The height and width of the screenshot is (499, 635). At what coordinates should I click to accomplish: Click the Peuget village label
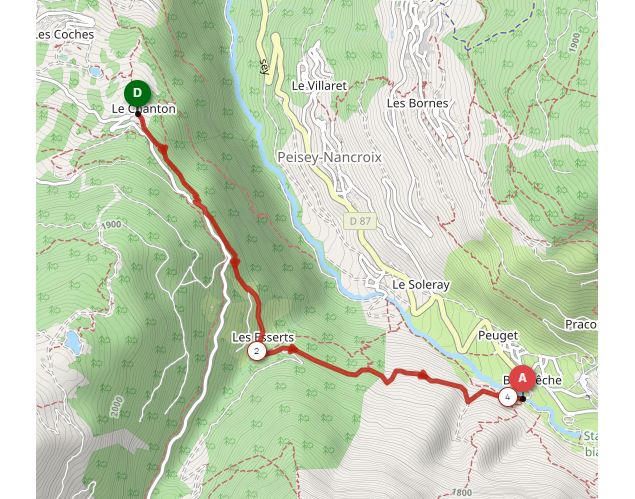pos(498,336)
